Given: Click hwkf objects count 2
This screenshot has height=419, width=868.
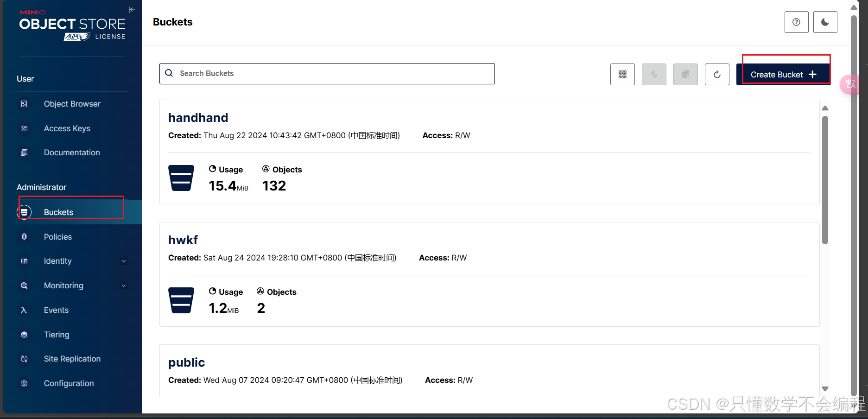Looking at the screenshot, I should pos(261,308).
